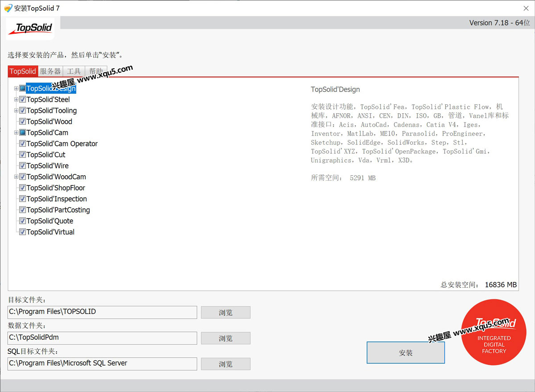Viewport: 535px width, 392px height.
Task: Browse for the 目标文件夹 location
Action: tap(226, 313)
